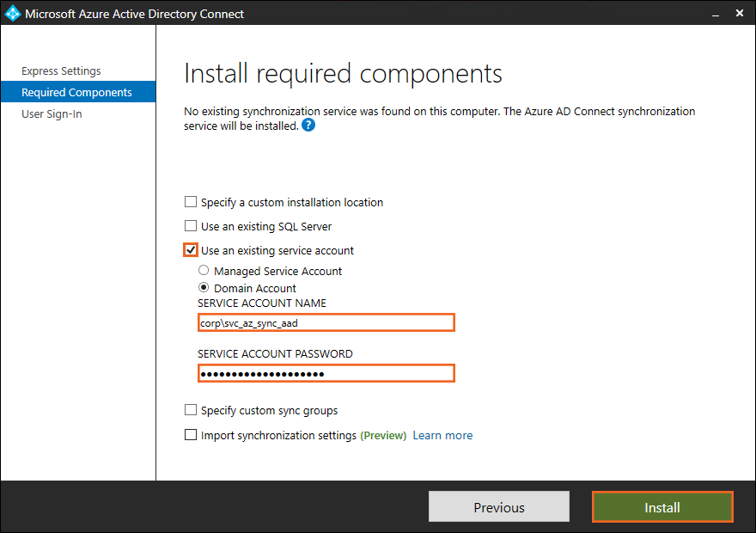Viewport: 756px width, 533px height.
Task: Choose the Domain Account radio button
Action: tap(204, 288)
